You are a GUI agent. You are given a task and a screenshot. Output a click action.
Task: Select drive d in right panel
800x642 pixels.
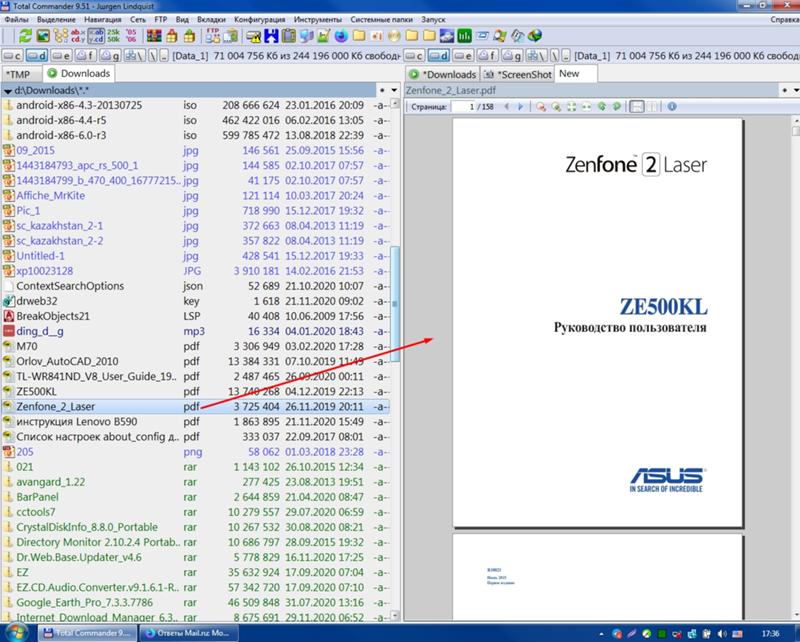[x=439, y=56]
